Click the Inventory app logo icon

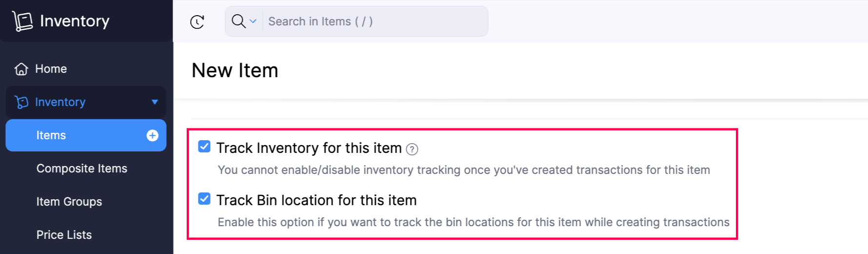pos(22,21)
